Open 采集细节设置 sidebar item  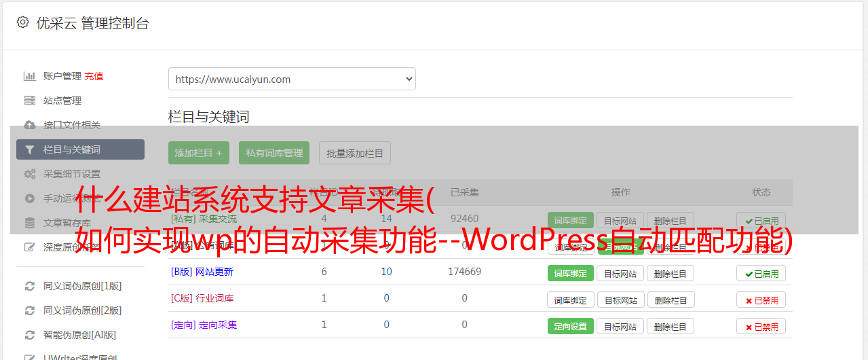(72, 174)
